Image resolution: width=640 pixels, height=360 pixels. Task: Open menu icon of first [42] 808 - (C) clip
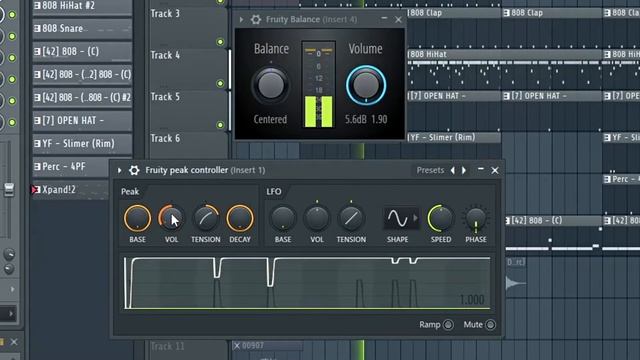[x=508, y=221]
